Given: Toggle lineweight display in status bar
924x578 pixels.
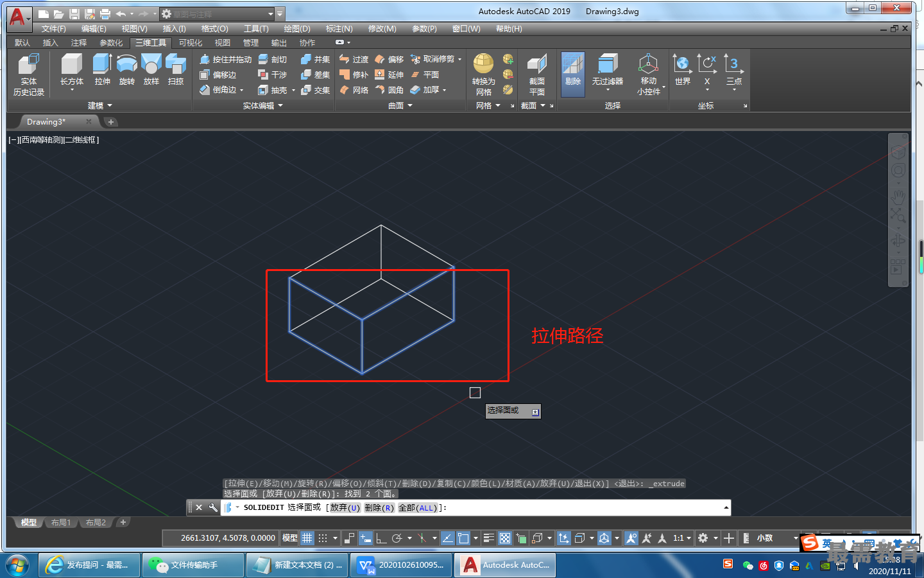Looking at the screenshot, I should [488, 538].
